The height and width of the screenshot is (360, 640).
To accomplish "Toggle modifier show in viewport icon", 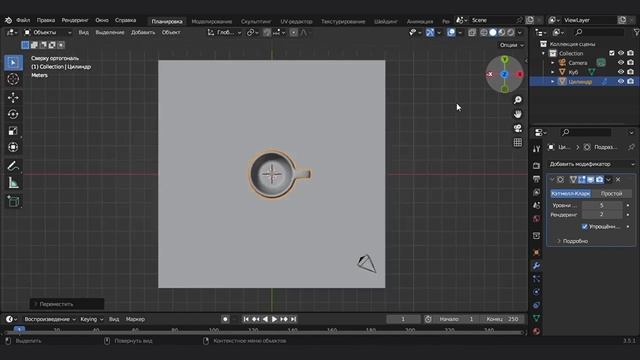I will (591, 180).
